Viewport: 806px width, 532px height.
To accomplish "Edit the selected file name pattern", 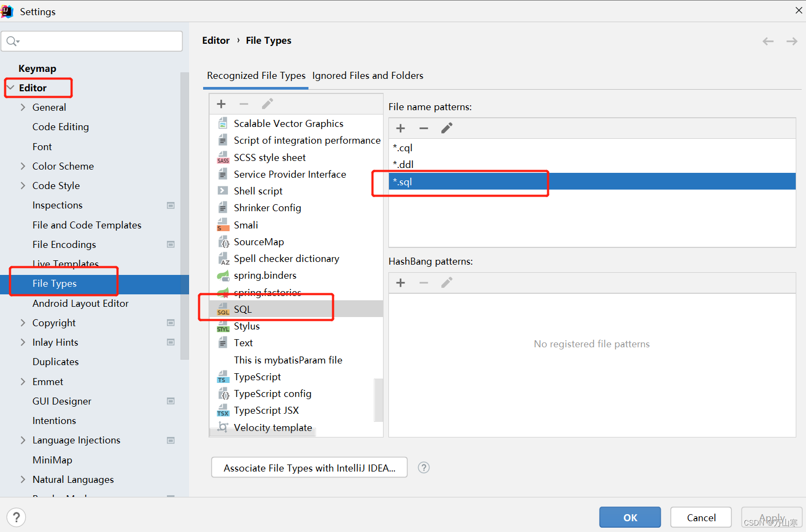I will click(x=446, y=128).
